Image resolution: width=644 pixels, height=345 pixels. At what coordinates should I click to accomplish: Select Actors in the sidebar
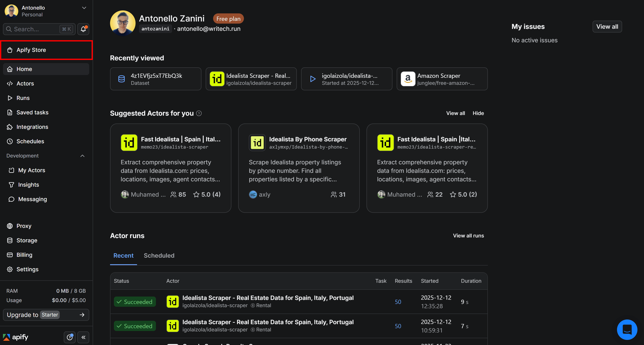25,83
